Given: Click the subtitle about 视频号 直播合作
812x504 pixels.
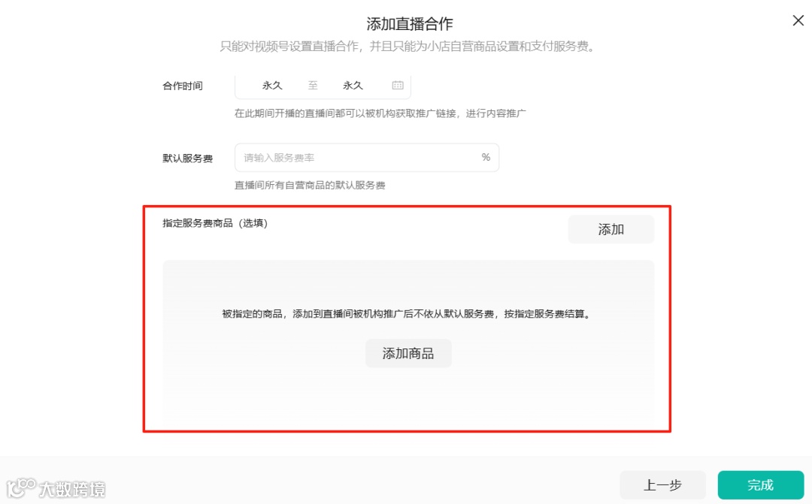Looking at the screenshot, I should pyautogui.click(x=408, y=47).
